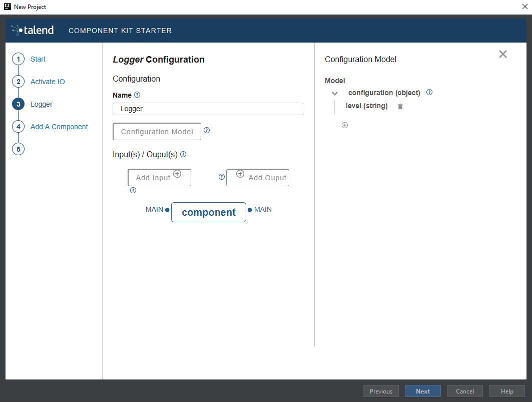Image resolution: width=532 pixels, height=402 pixels.
Task: Click inside the Name input field
Action: (x=208, y=109)
